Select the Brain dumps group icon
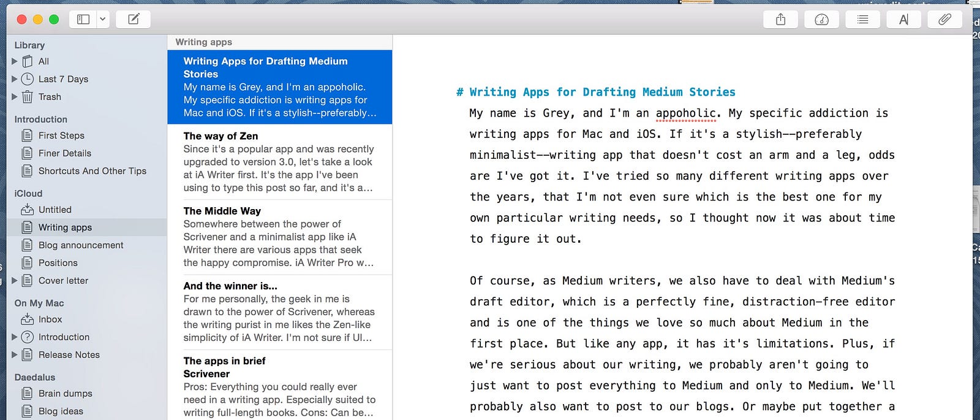 28,394
